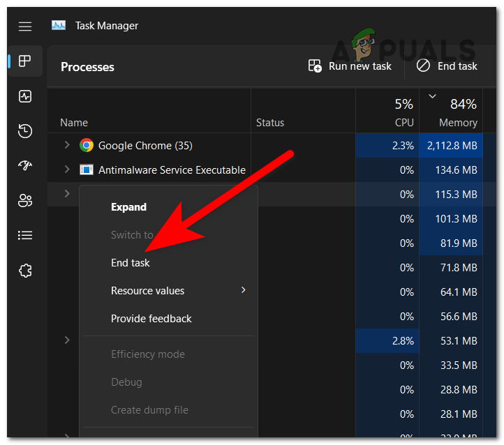This screenshot has height=445, width=504.
Task: Expand the Antimalware Service Executable row
Action: [67, 169]
